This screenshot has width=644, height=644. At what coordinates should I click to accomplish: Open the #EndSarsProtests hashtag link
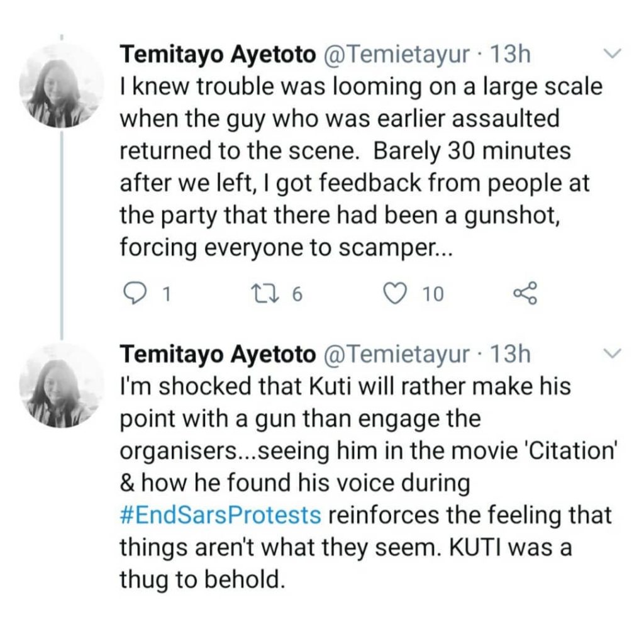(219, 516)
